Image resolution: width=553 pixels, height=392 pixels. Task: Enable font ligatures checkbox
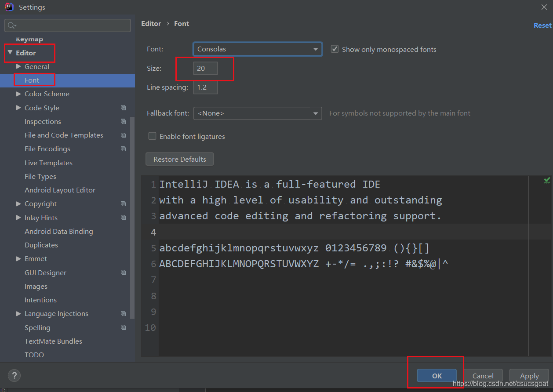pos(152,136)
